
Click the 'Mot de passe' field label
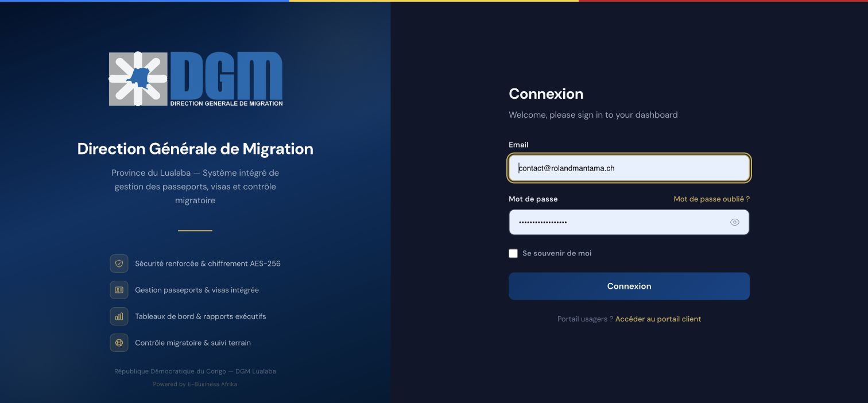pos(533,199)
